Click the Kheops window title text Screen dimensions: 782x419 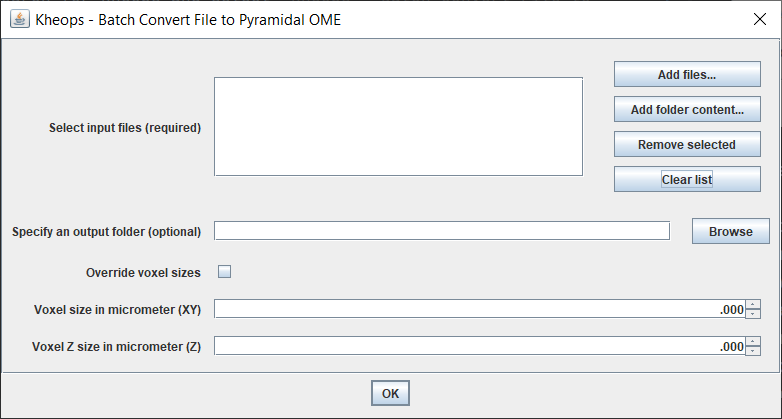188,20
